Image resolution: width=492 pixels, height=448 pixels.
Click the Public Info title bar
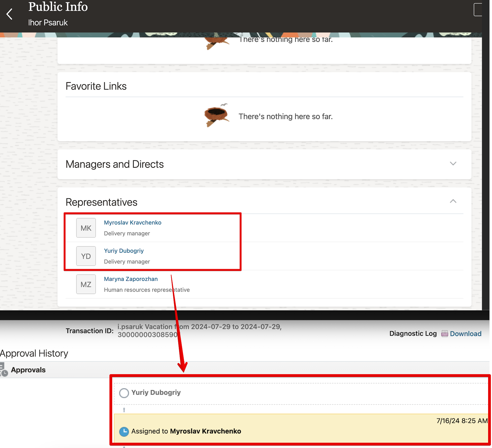coord(58,7)
